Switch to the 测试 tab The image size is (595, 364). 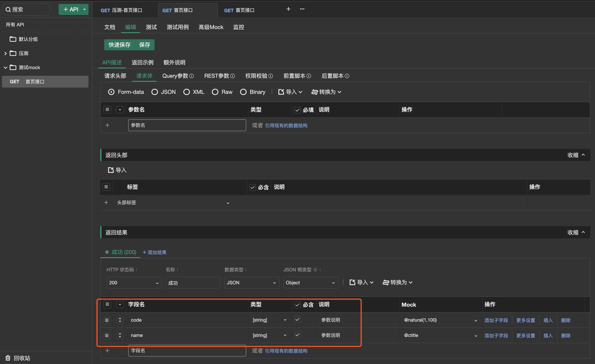[151, 27]
